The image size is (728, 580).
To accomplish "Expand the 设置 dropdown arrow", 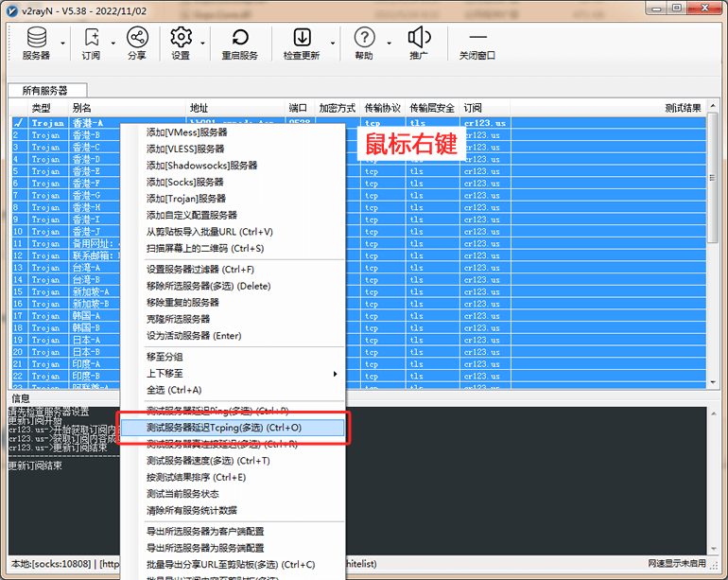I will (x=203, y=44).
